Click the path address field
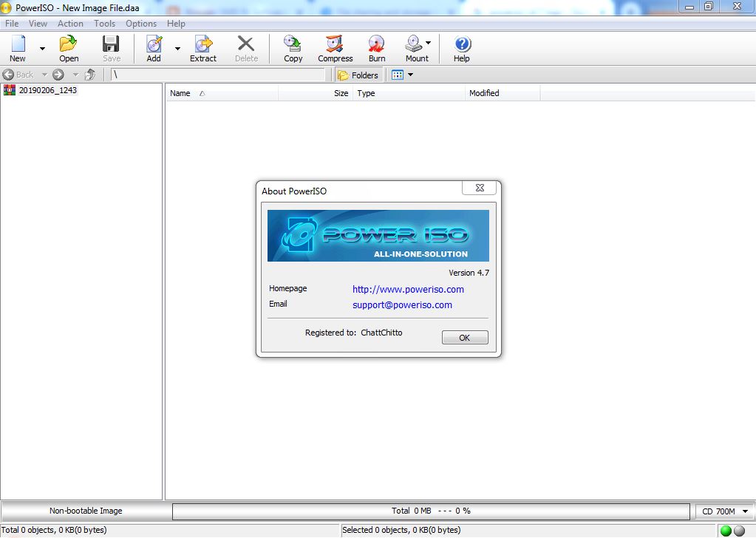This screenshot has height=538, width=756. pos(218,75)
